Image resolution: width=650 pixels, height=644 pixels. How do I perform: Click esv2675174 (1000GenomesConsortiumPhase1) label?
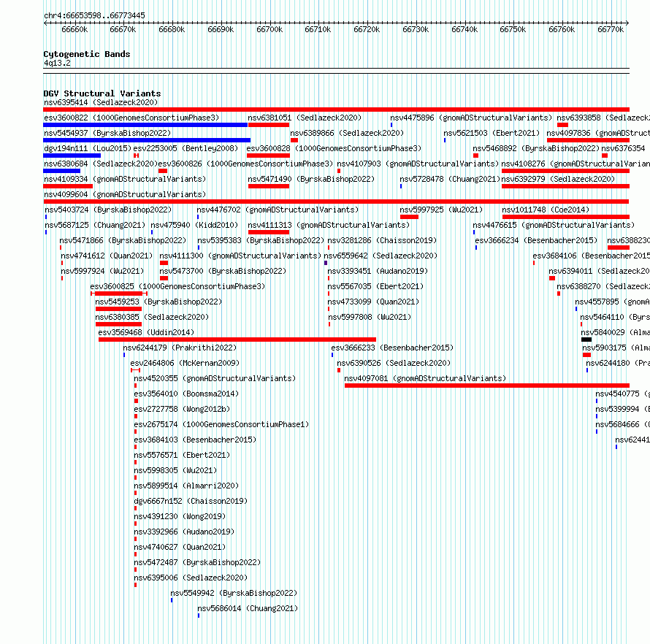tap(221, 424)
